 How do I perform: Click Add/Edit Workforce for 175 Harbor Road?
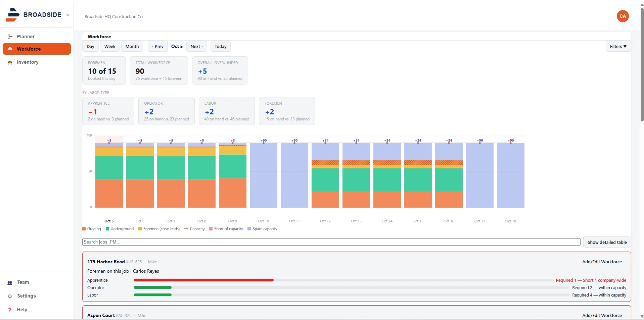602,262
